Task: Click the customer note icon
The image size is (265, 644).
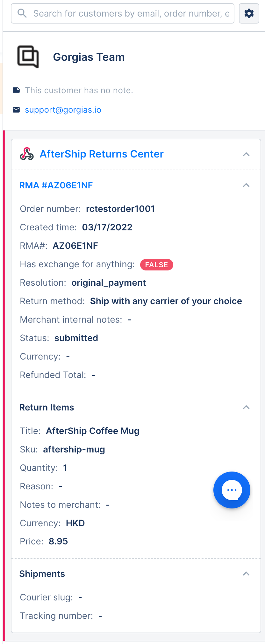Action: 16,90
